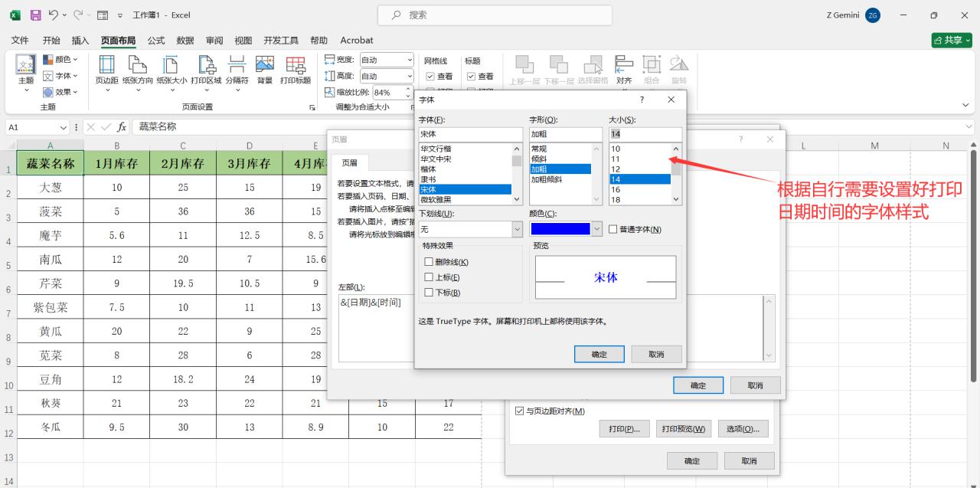Screen dimensions: 980x488
Task: Open the 颜色 font color dropdown arrow
Action: [x=597, y=229]
